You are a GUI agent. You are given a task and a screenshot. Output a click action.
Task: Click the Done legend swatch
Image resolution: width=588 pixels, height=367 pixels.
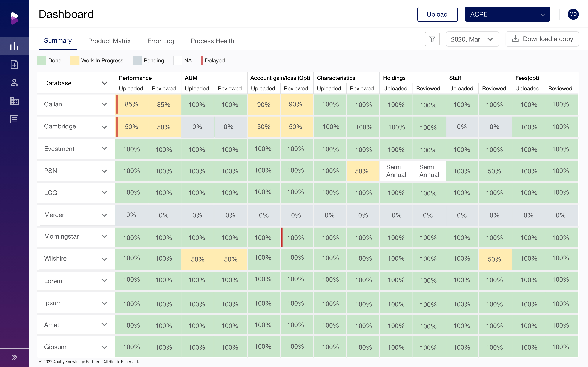pos(42,60)
